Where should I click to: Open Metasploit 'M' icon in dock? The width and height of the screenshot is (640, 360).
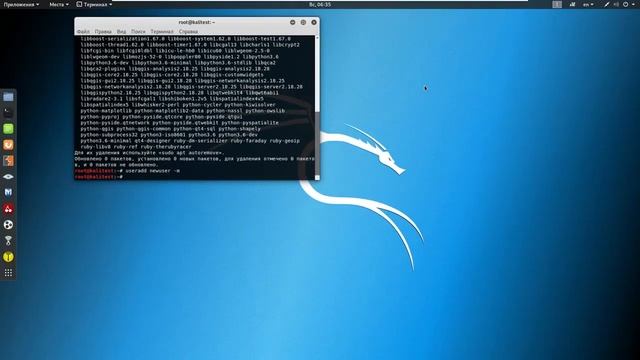pyautogui.click(x=8, y=193)
